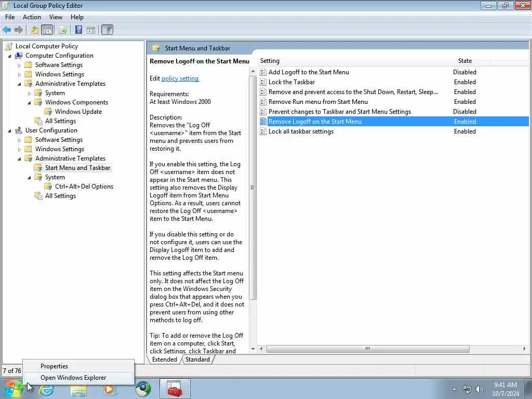Image resolution: width=532 pixels, height=399 pixels.
Task: Open the View menu
Action: click(x=56, y=17)
